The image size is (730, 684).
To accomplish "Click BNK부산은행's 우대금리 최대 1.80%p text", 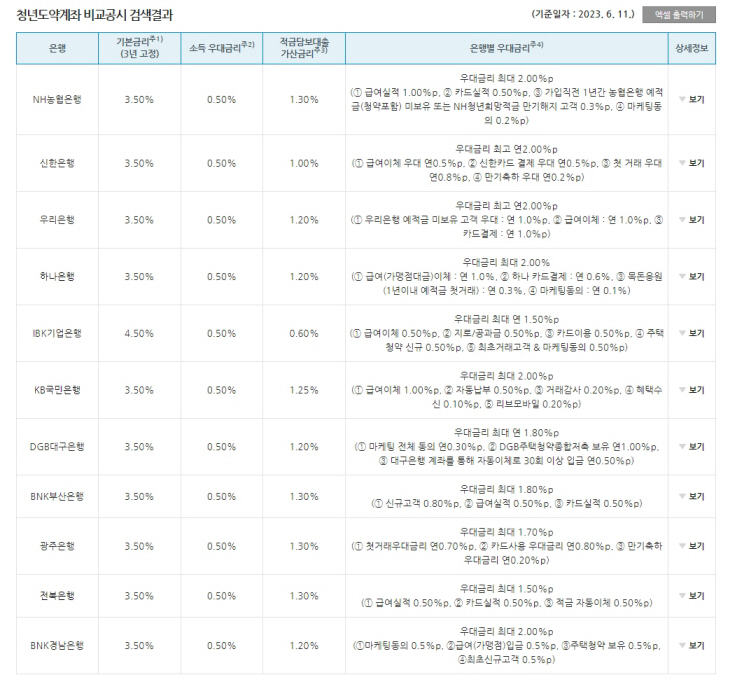I will 507,489.
